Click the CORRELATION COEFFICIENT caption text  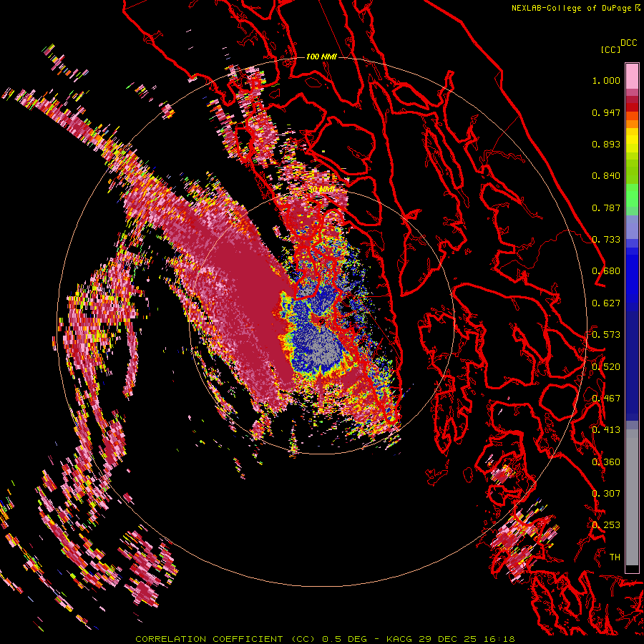[209, 639]
